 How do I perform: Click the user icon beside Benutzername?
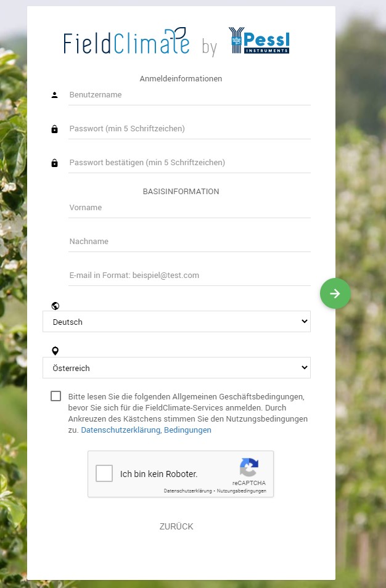[54, 95]
